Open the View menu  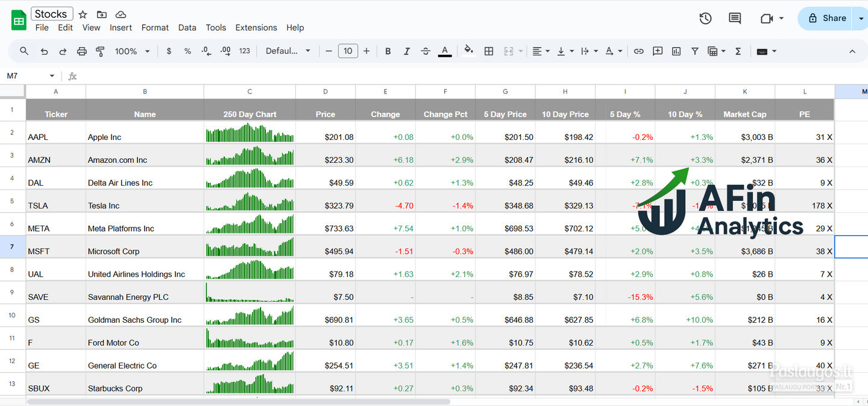point(91,28)
